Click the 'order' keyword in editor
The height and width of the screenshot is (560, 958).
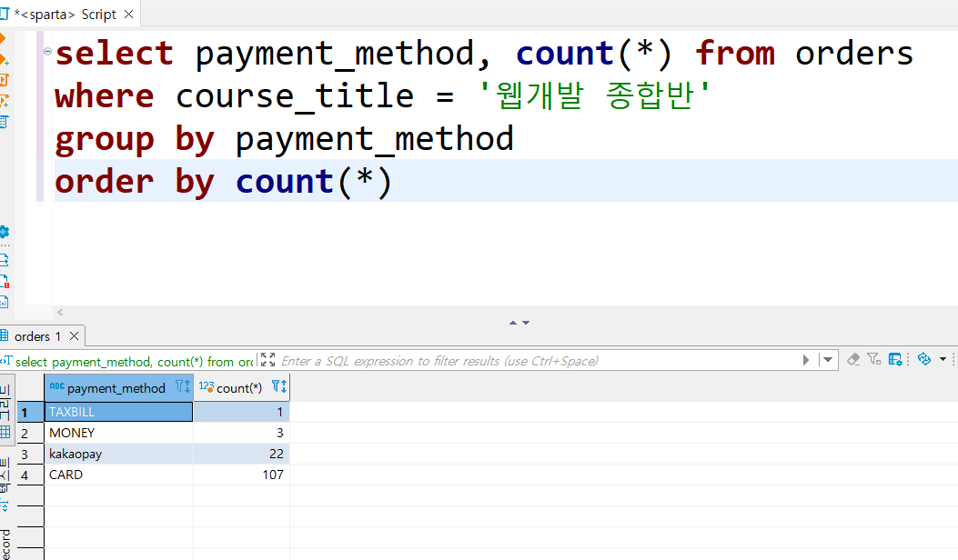104,182
